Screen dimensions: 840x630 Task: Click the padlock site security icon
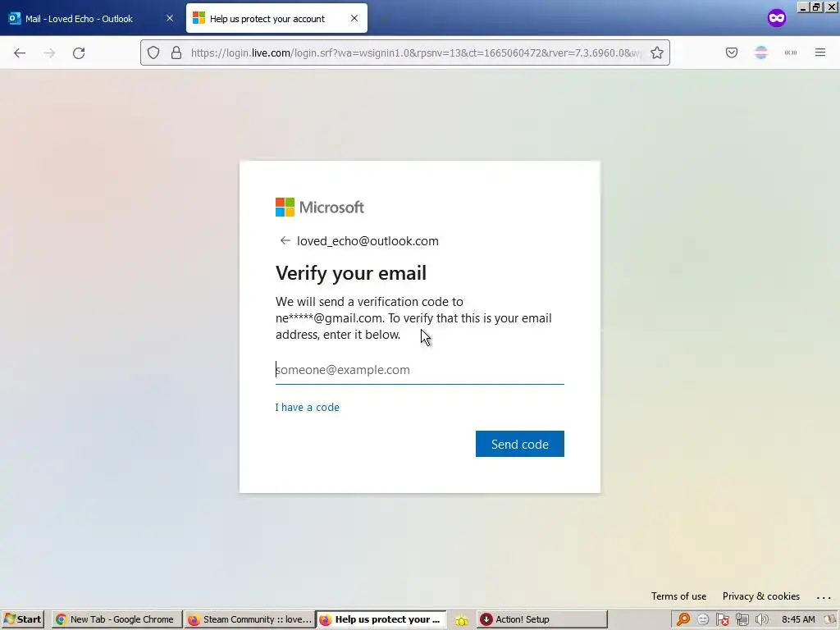click(x=176, y=52)
